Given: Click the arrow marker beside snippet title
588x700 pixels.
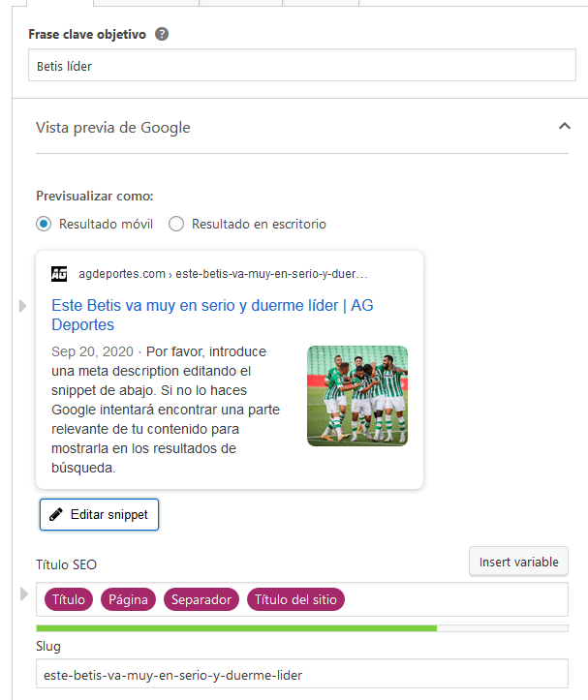Looking at the screenshot, I should 22,306.
